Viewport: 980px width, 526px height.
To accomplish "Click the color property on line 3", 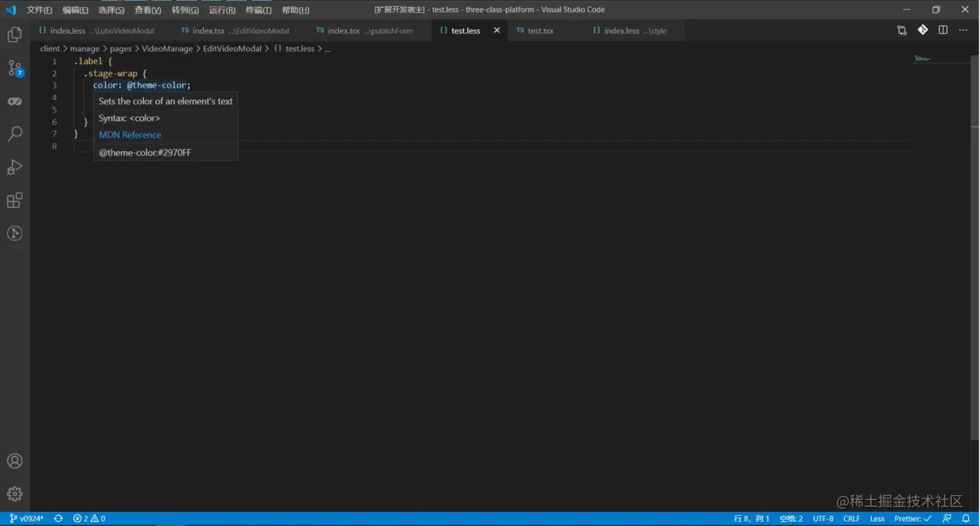I will coord(105,85).
